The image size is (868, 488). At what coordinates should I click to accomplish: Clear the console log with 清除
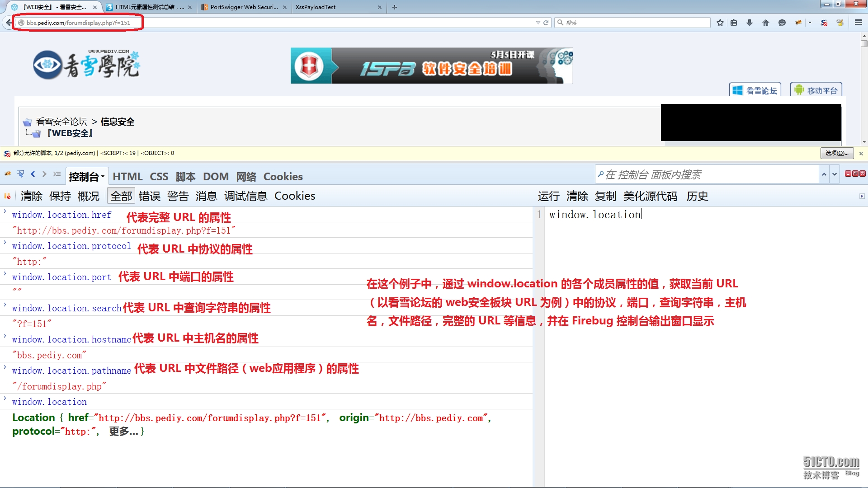tap(31, 196)
